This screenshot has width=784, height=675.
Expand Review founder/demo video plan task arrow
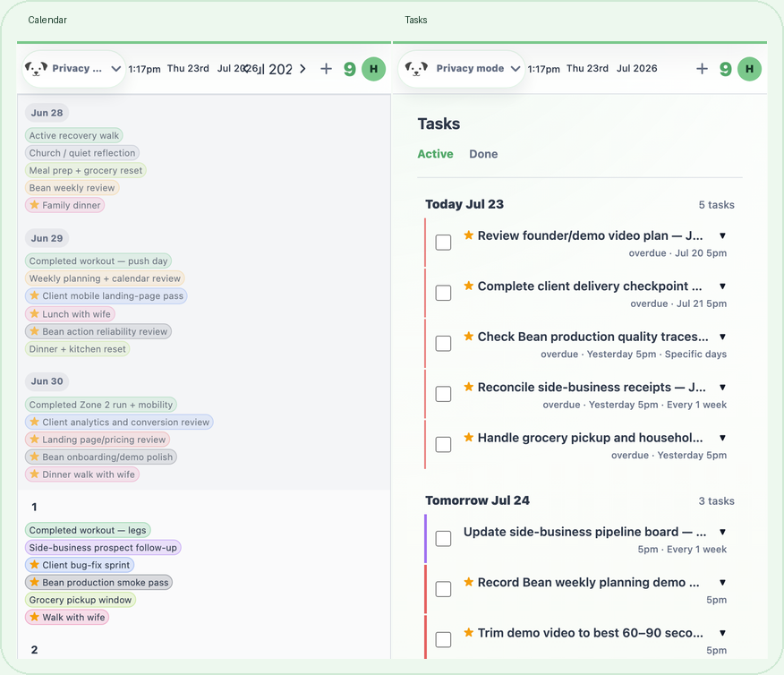pyautogui.click(x=722, y=235)
